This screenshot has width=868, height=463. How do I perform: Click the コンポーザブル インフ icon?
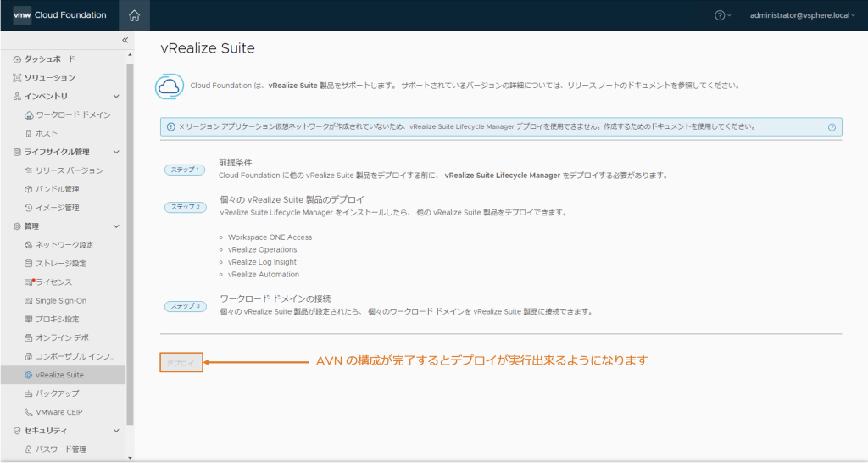tap(29, 357)
